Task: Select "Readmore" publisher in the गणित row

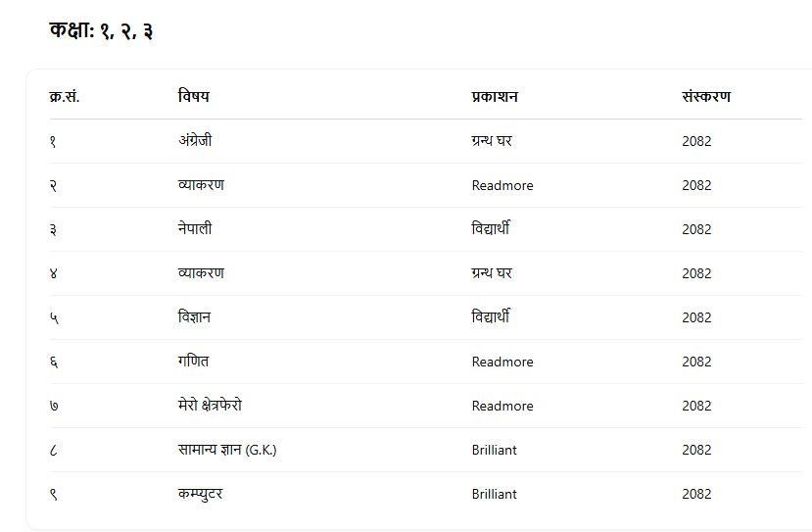Action: (502, 362)
